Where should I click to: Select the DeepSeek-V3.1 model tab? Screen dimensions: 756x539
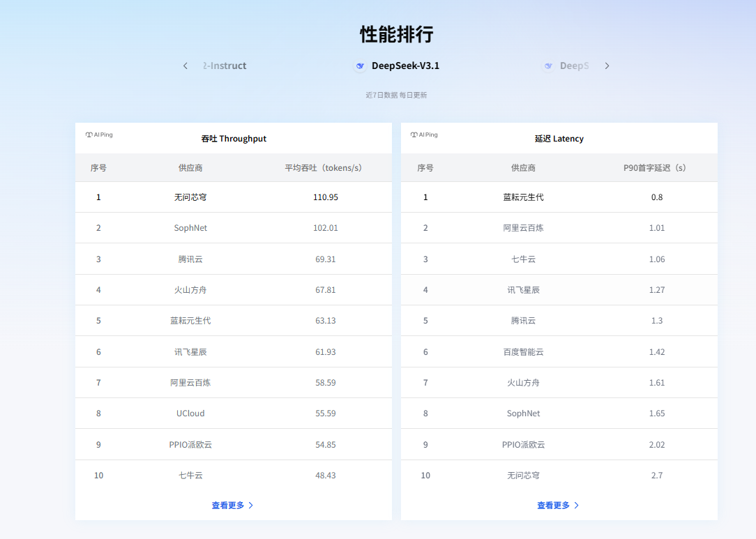(405, 66)
